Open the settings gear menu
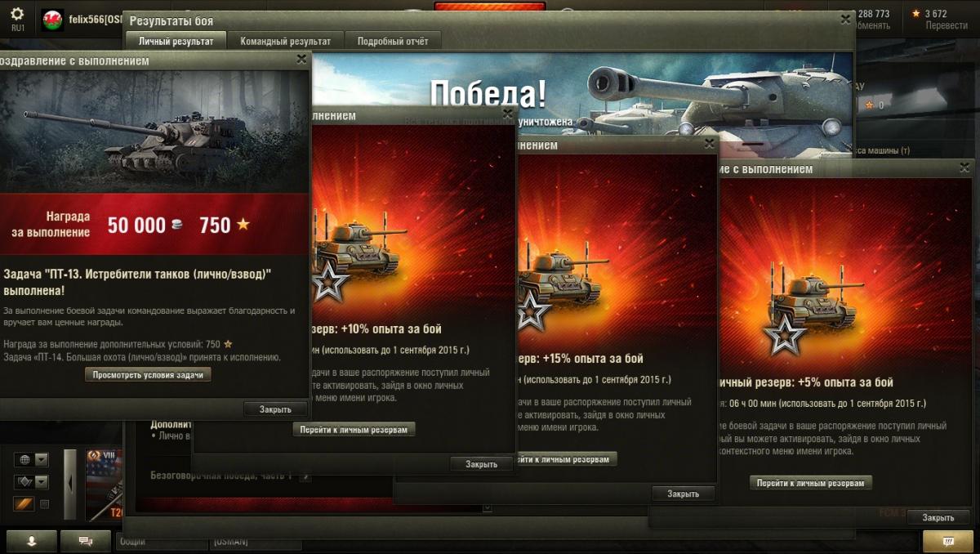Screen dimensions: 980x554 (17, 15)
